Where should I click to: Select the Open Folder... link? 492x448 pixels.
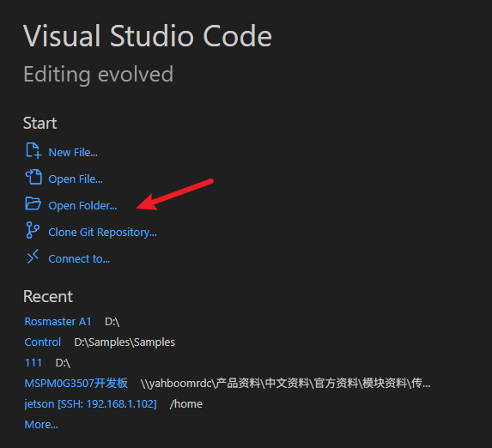(82, 206)
